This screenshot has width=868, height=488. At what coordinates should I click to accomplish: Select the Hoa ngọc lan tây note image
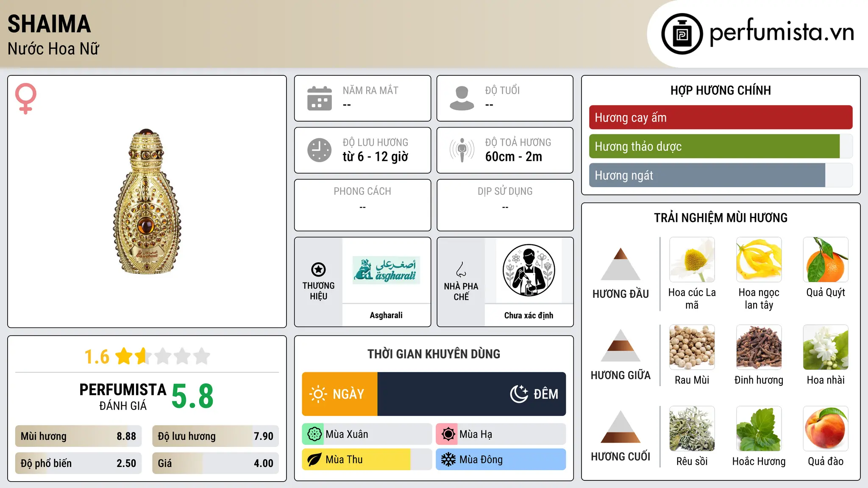[759, 260]
